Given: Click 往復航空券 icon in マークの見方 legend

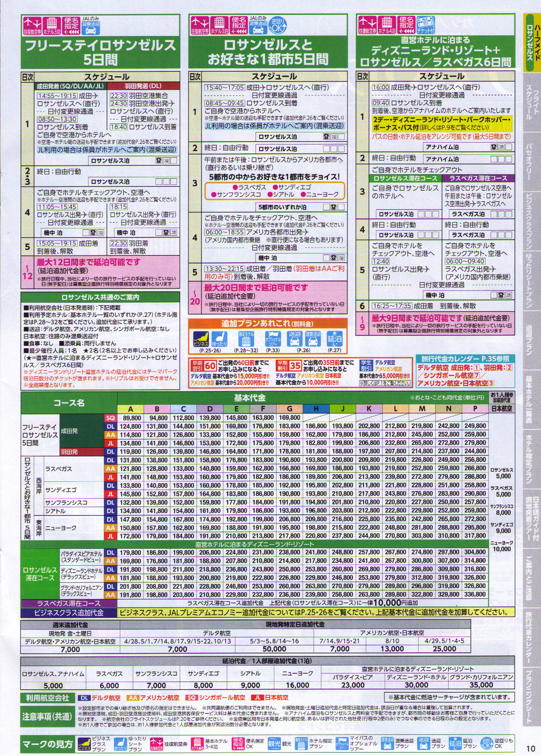Looking at the screenshot, I should pyautogui.click(x=156, y=744).
